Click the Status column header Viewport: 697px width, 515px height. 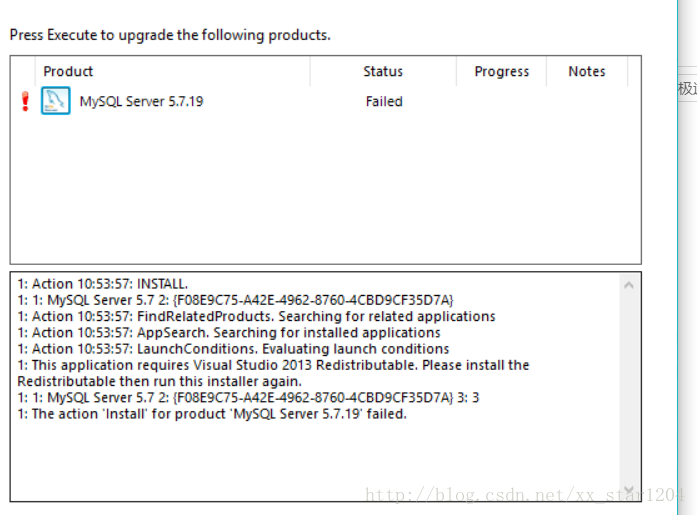pyautogui.click(x=383, y=71)
